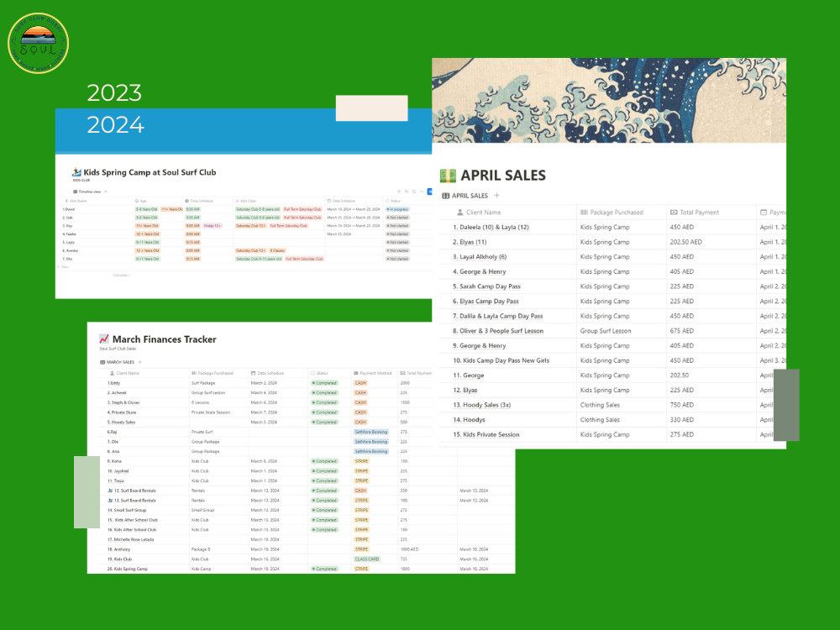Viewport: 840px width, 630px height.
Task: Open the Payment Method column header in March tracker
Action: [x=374, y=373]
